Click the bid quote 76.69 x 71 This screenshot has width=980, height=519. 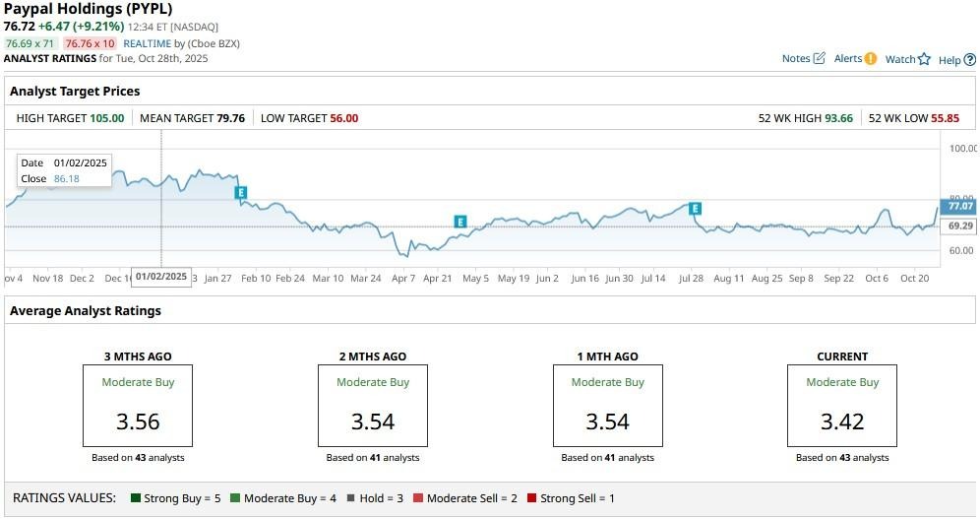point(30,43)
